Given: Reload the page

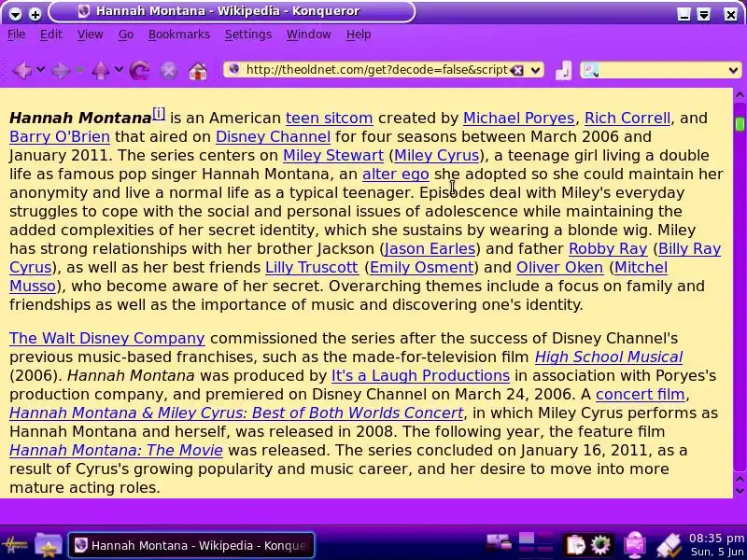Looking at the screenshot, I should point(139,71).
